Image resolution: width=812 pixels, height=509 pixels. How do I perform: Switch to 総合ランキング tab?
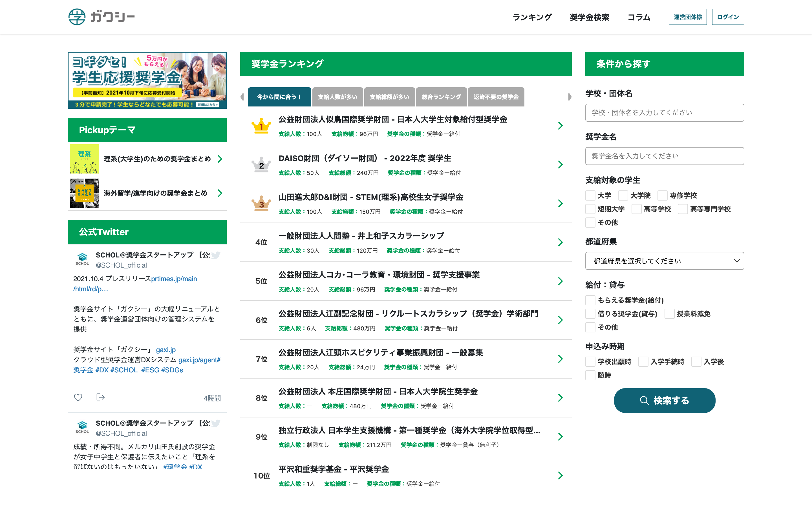coord(441,97)
